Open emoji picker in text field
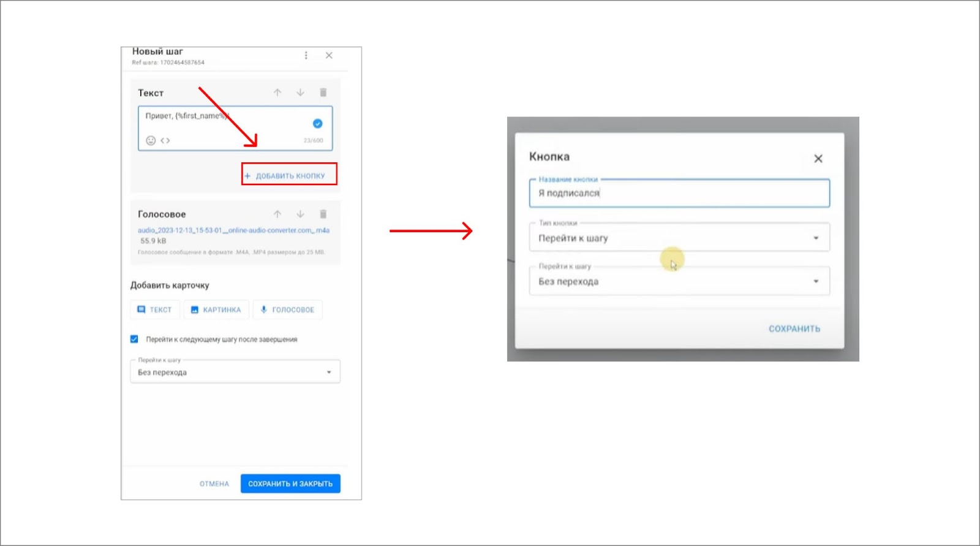Screen dimensions: 980x546 pos(151,140)
